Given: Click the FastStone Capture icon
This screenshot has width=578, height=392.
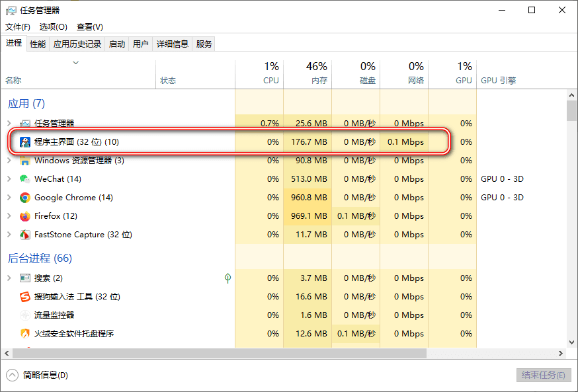Looking at the screenshot, I should 24,235.
